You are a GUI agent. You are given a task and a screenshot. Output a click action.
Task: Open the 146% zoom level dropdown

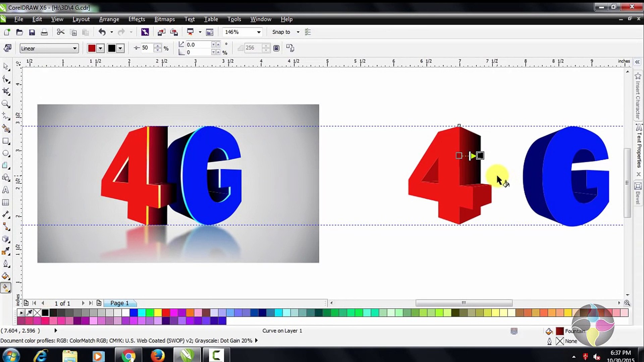click(x=259, y=32)
